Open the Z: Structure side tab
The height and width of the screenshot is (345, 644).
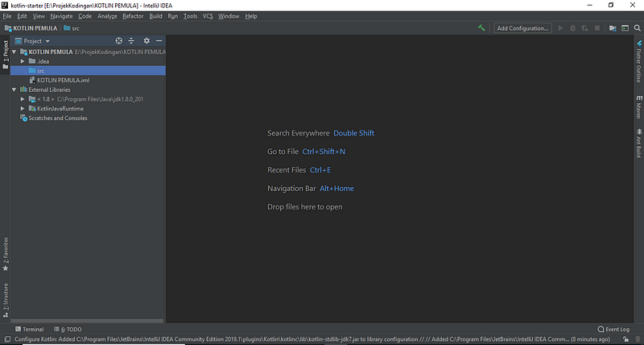(6, 300)
